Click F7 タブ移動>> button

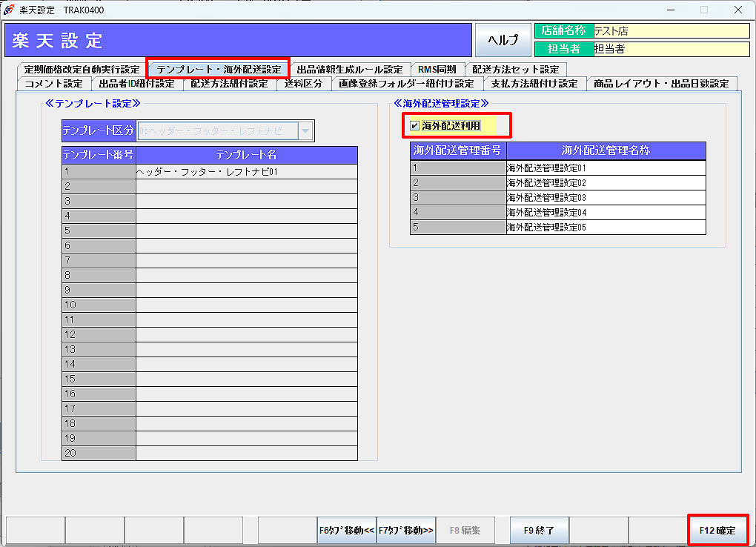[x=406, y=530]
